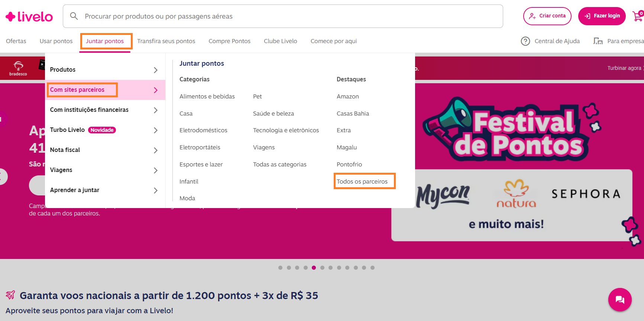Open Casa category
Screen dimensions: 644x321
point(186,113)
